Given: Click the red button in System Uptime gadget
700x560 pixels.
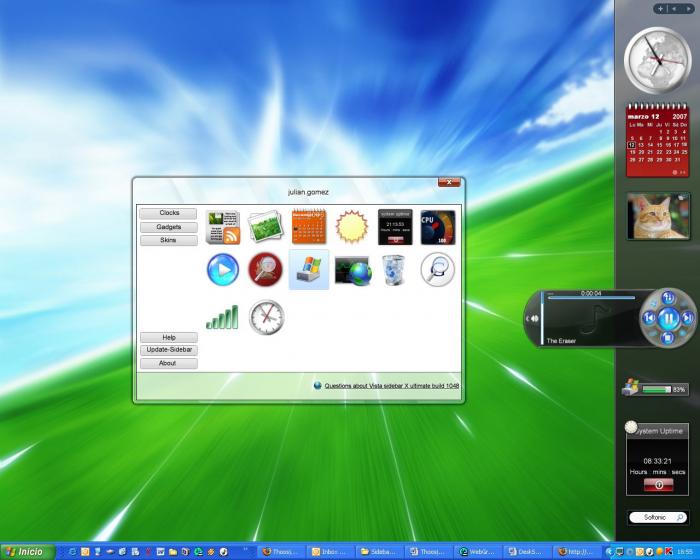Looking at the screenshot, I should 658,485.
